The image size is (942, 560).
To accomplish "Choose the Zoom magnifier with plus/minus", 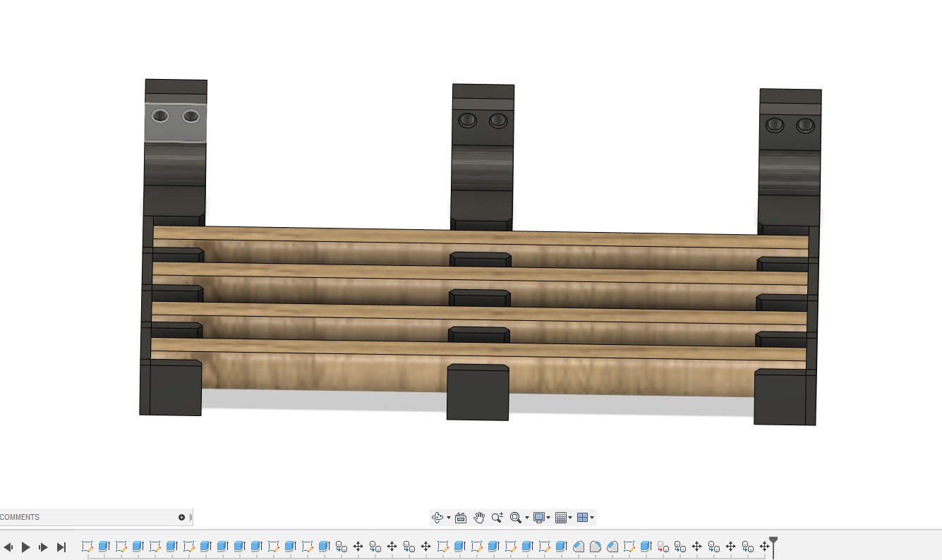I will (x=497, y=518).
